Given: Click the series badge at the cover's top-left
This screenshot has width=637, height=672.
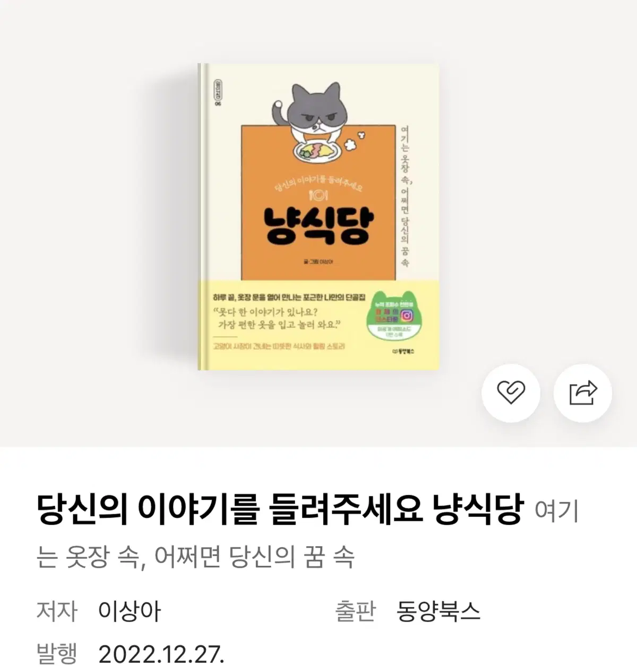Looking at the screenshot, I should (216, 90).
